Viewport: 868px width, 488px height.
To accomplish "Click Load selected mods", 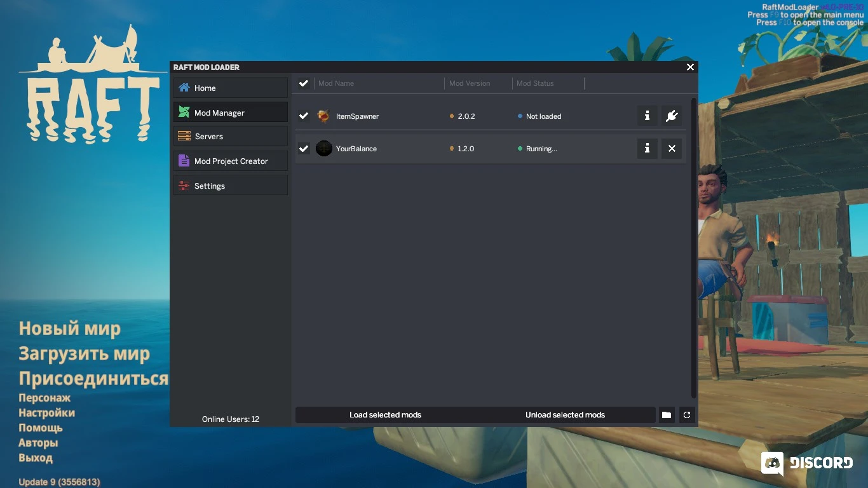I will click(x=385, y=415).
